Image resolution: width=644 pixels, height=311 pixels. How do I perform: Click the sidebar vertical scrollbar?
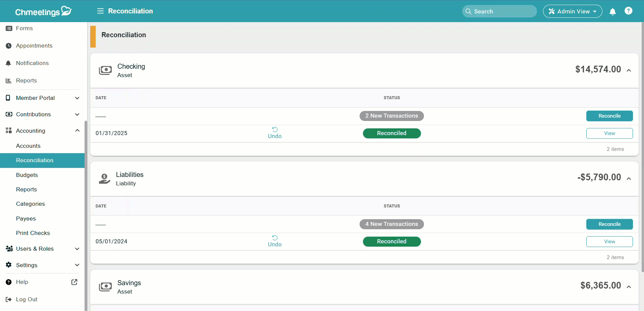pyautogui.click(x=86, y=216)
